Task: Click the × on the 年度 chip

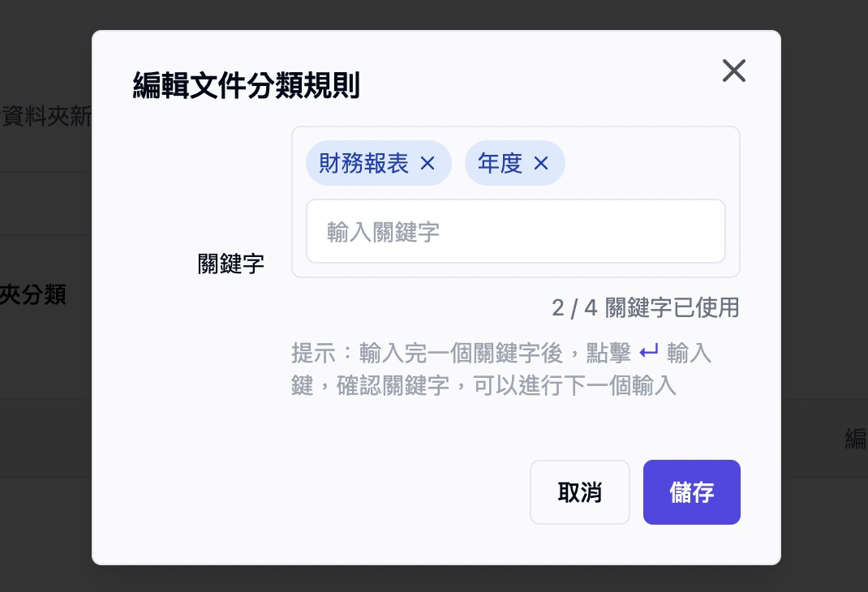Action: (541, 163)
